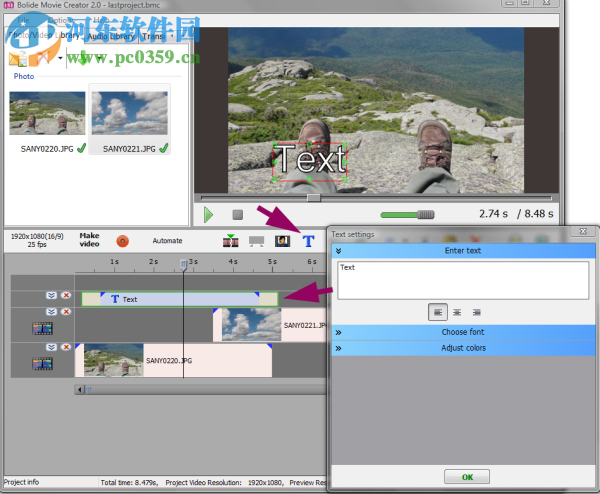Screen dimensions: 600x494
Task: Click the 1920x1080(16/9) 25 fps label
Action: [37, 240]
